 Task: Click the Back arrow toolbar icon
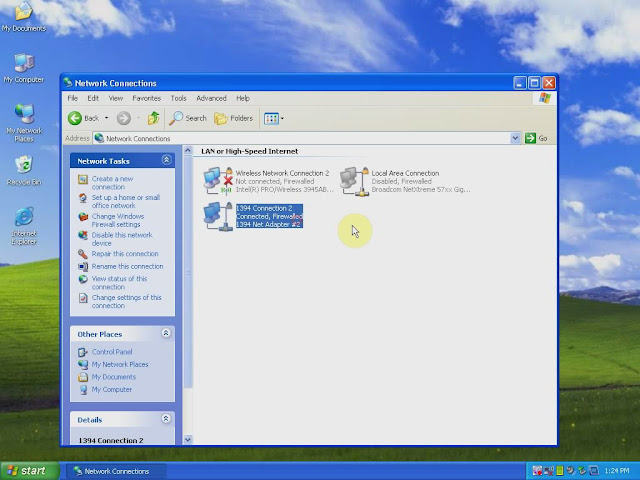75,118
